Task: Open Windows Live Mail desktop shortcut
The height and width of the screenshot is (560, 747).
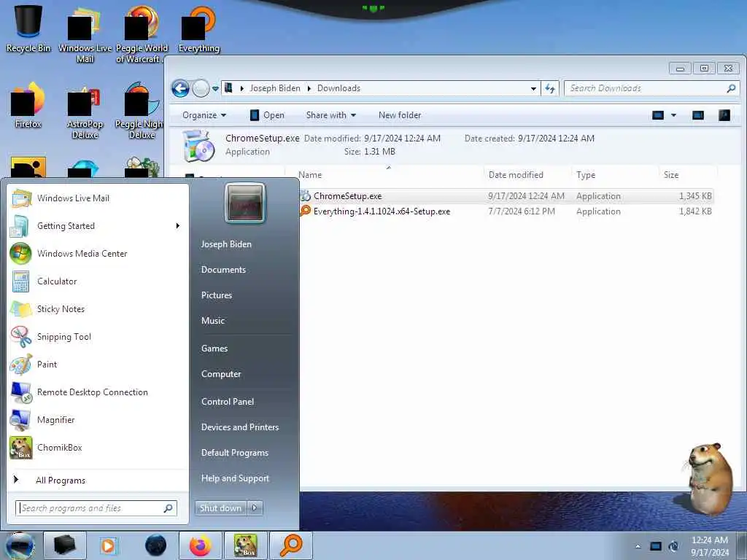Action: (x=85, y=34)
